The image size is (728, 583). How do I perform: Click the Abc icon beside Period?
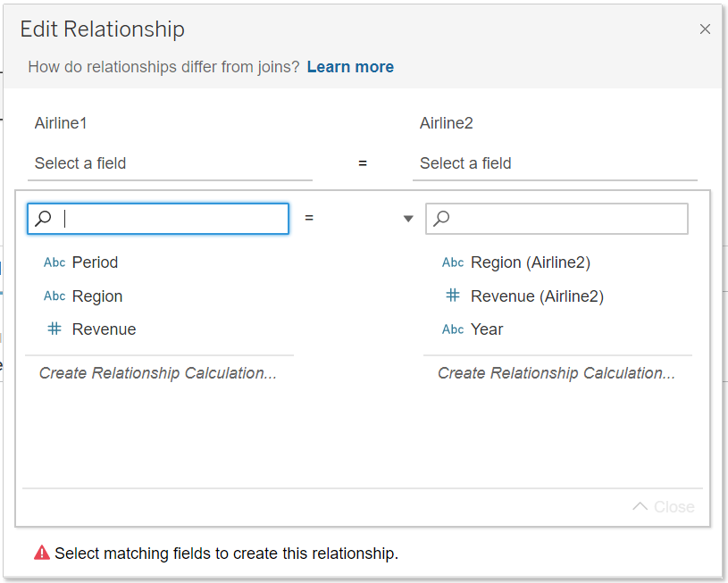tap(54, 262)
